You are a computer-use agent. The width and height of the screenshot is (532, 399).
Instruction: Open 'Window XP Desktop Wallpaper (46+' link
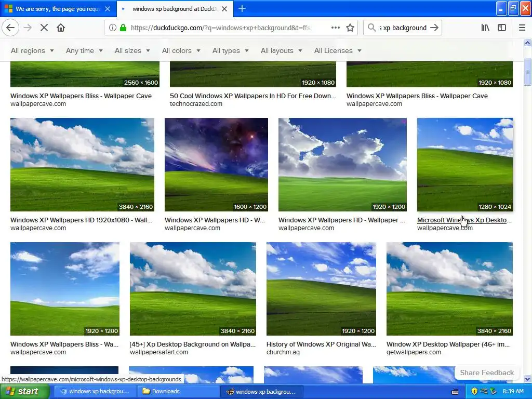click(448, 344)
